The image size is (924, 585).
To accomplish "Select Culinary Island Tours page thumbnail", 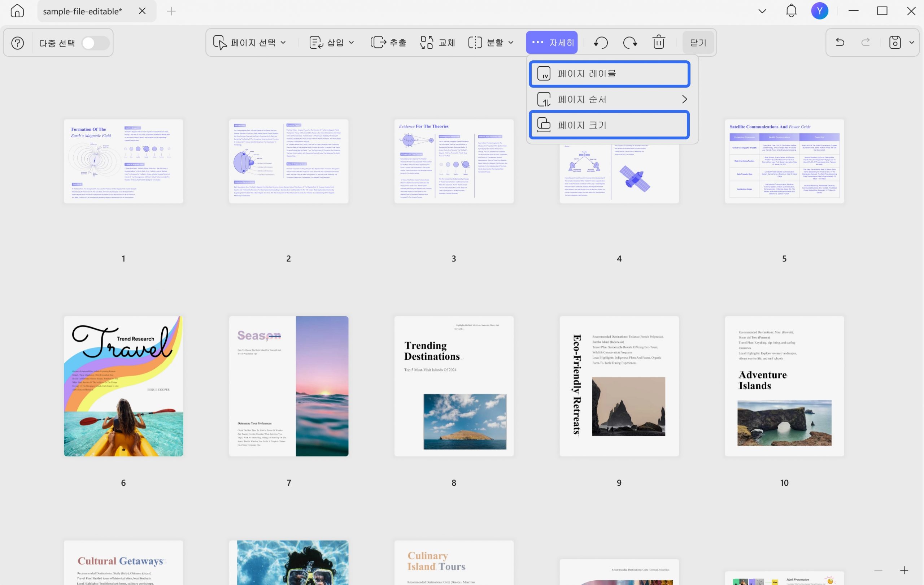I will point(454,563).
